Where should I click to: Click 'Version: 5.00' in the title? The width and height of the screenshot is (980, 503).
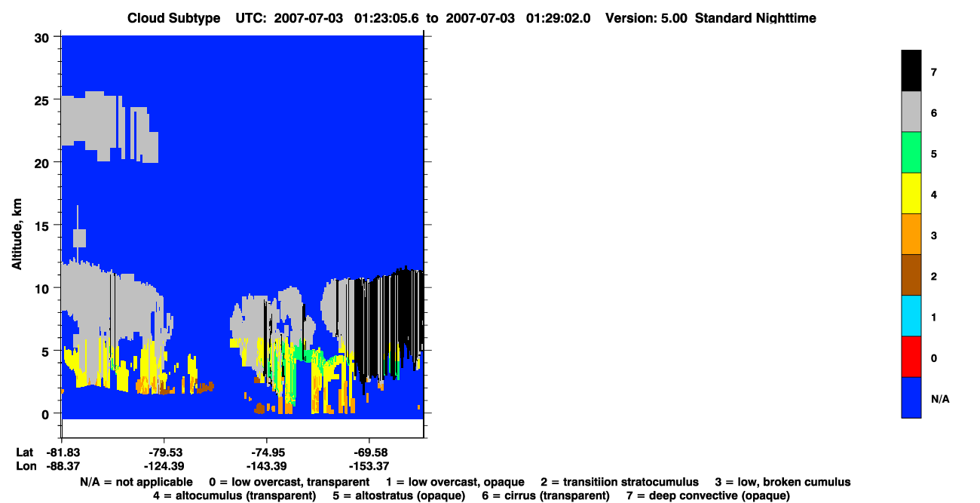646,18
